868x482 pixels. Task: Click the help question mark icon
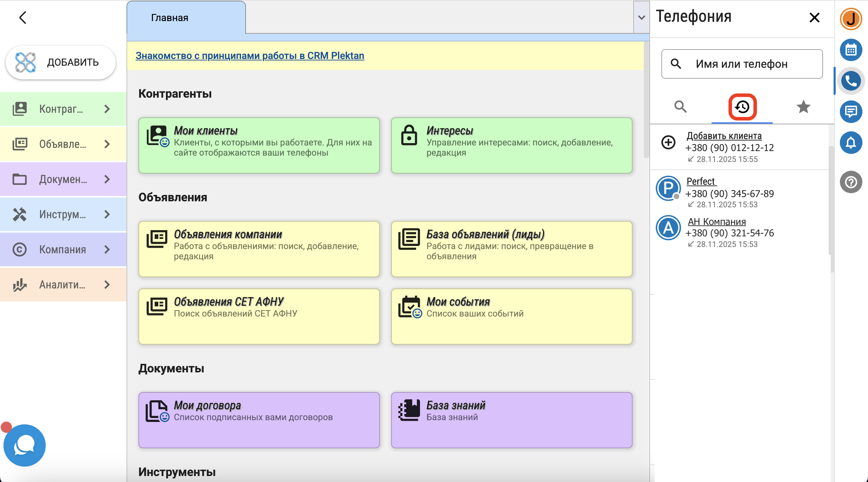coord(850,182)
